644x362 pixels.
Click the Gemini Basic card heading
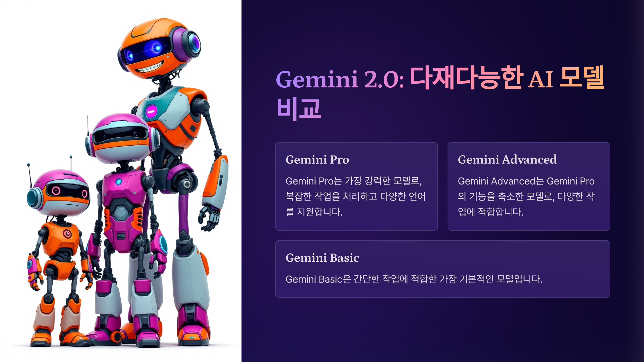tap(322, 258)
